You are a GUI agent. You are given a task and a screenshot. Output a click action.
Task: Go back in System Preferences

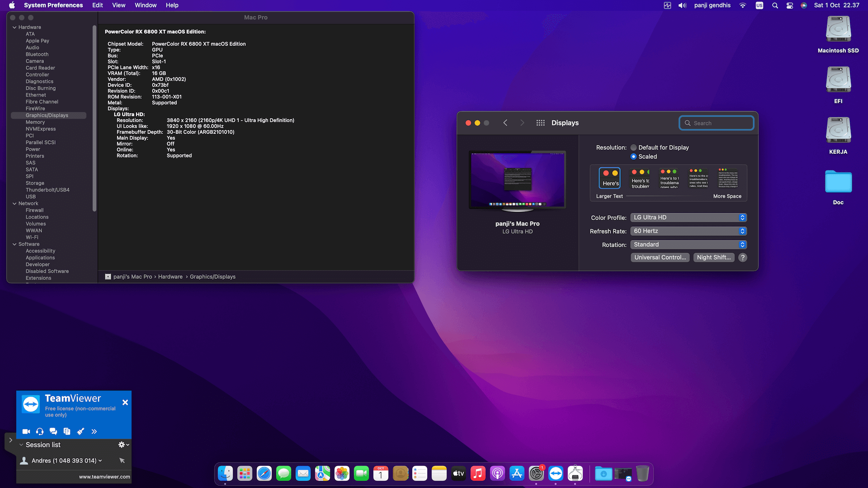pyautogui.click(x=505, y=123)
